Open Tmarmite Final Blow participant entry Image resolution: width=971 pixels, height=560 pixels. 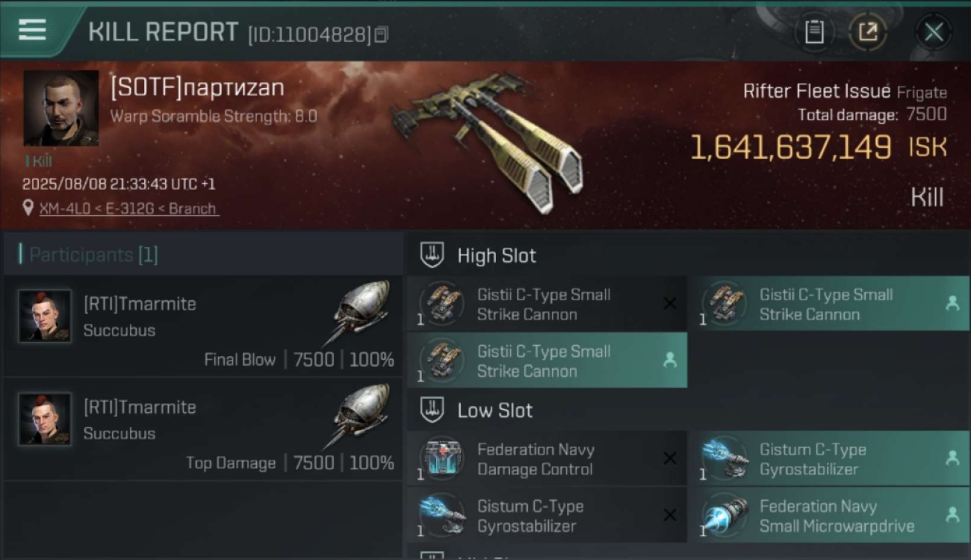[x=203, y=326]
